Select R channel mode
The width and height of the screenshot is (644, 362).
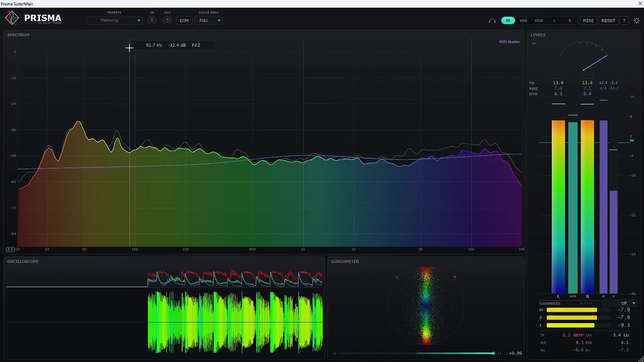570,21
